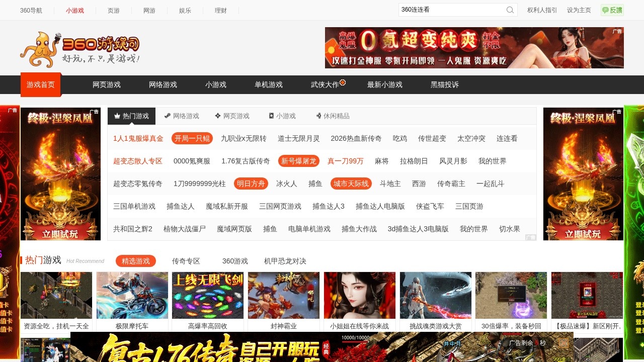Open the 冰火人 game link
Image resolution: width=644 pixels, height=362 pixels.
click(287, 184)
